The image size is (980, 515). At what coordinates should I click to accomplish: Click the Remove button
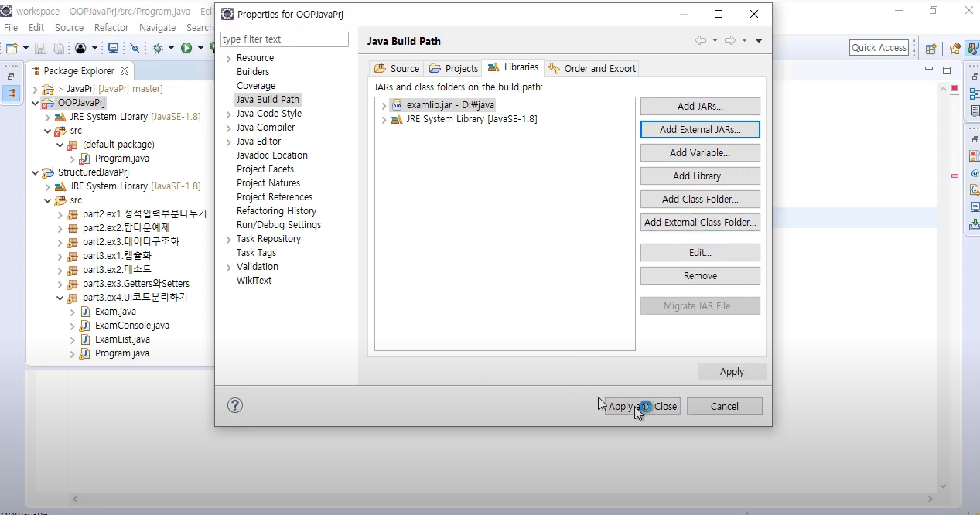point(700,275)
